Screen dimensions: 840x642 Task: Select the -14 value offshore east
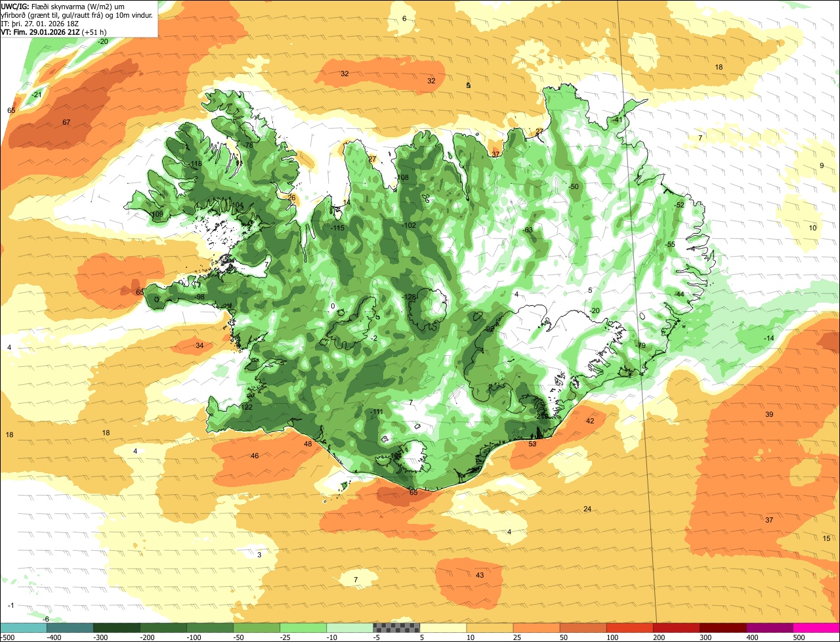(x=769, y=339)
